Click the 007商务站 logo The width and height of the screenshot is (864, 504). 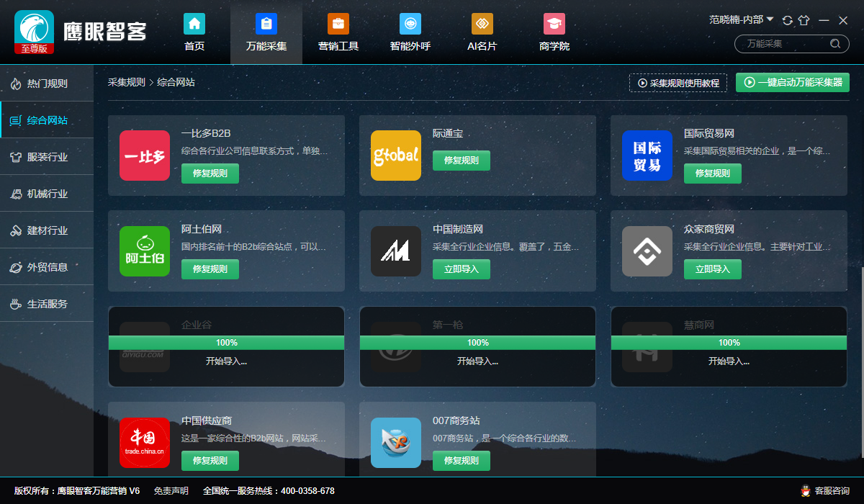click(x=396, y=443)
